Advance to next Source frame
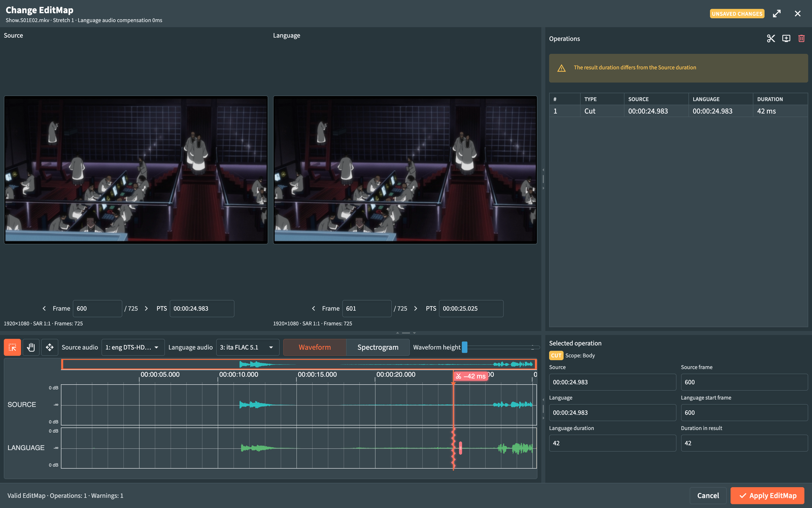 click(x=146, y=308)
